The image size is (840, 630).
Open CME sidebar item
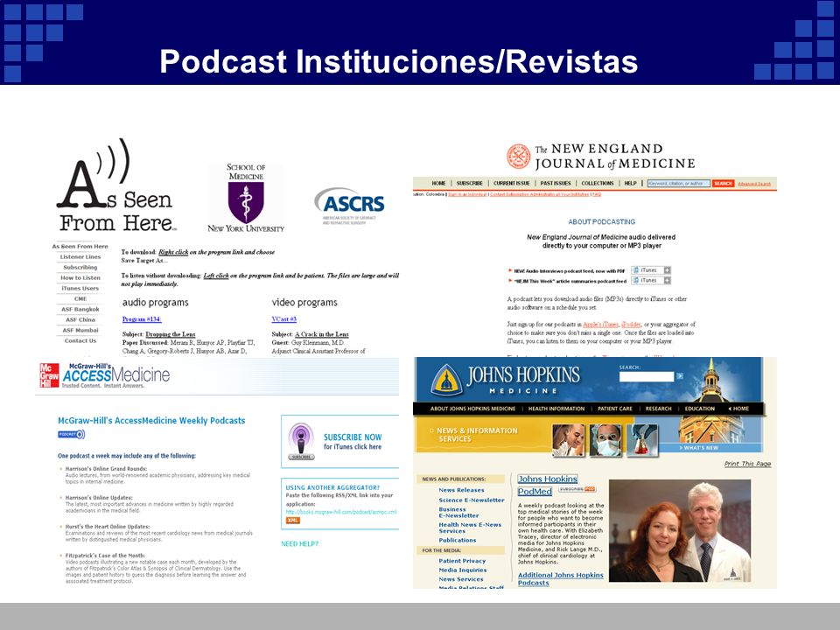(x=80, y=299)
